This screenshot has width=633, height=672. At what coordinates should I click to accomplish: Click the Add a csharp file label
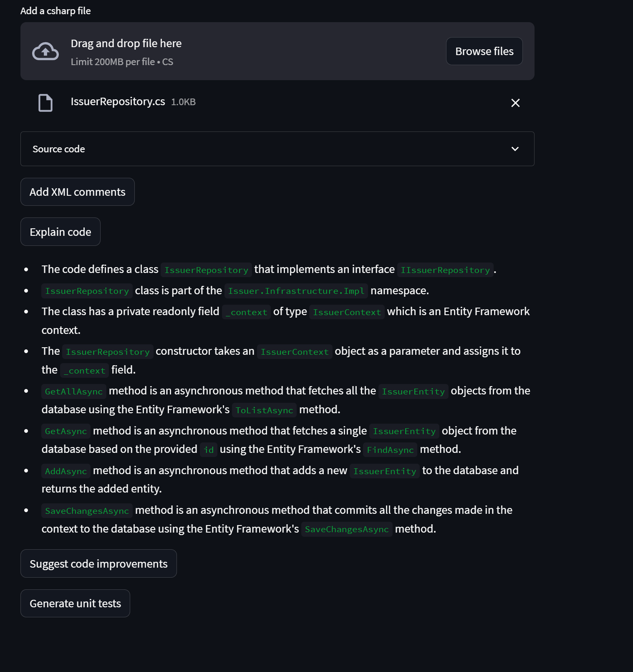tap(55, 11)
